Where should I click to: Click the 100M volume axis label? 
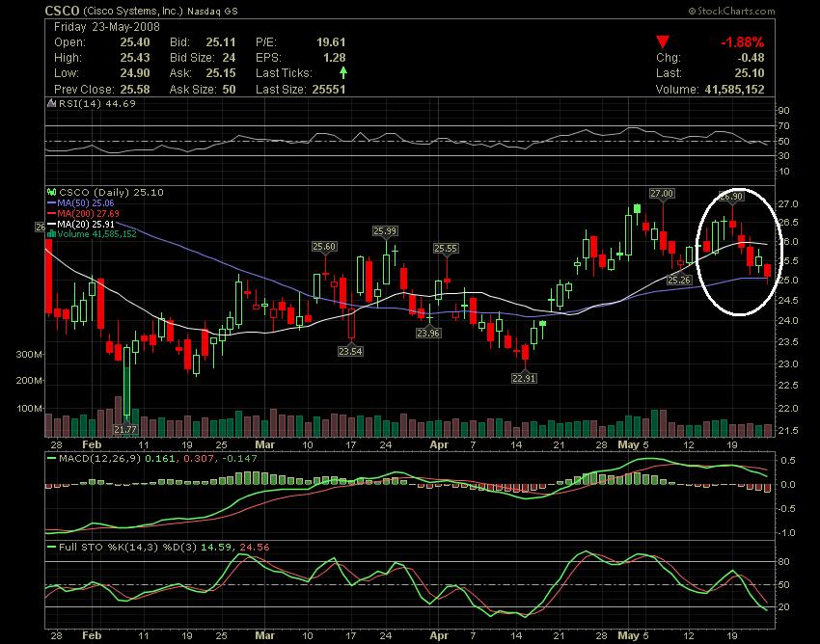(x=29, y=408)
